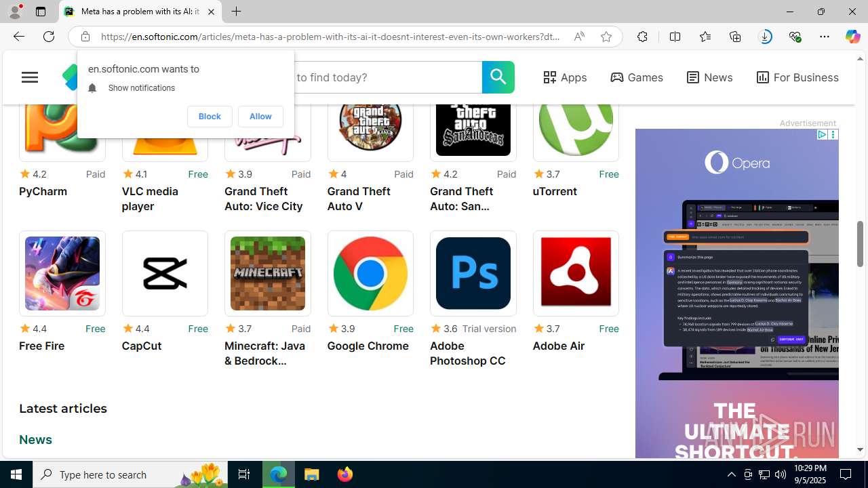Open the Apps menu item
The width and height of the screenshot is (868, 488).
[x=565, y=77]
